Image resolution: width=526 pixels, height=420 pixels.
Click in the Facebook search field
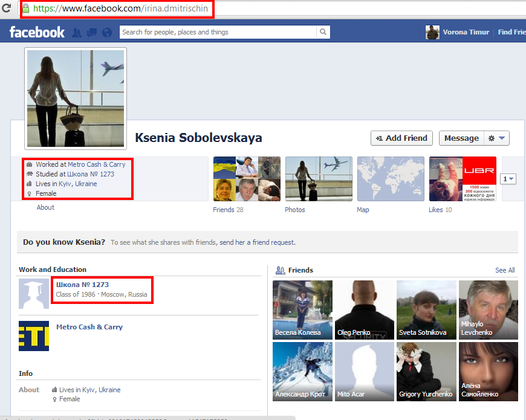[218, 32]
